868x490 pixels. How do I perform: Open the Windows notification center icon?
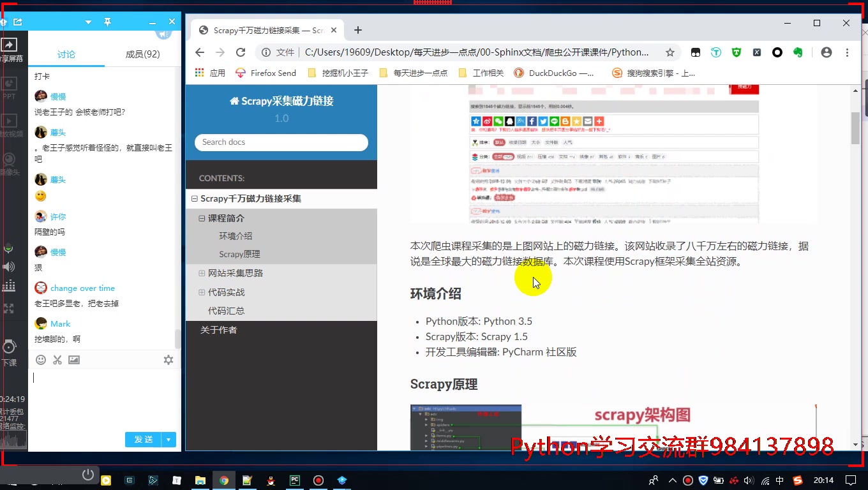pos(851,480)
